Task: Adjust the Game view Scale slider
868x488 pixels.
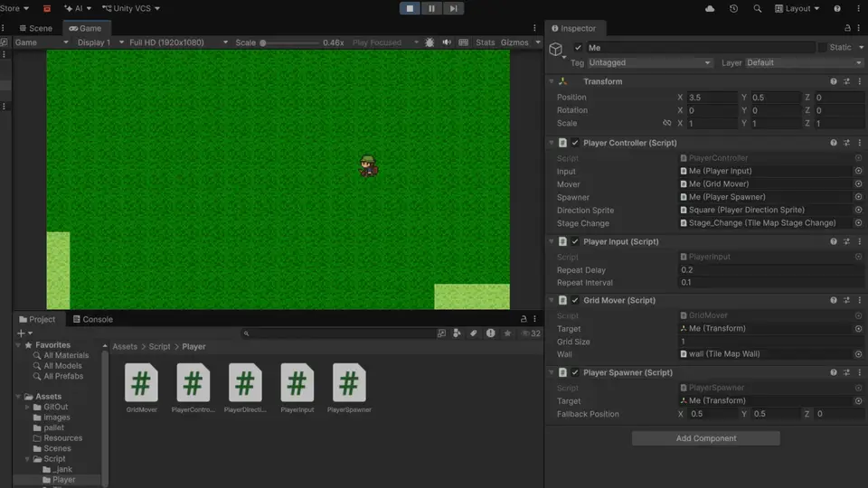Action: tap(289, 42)
